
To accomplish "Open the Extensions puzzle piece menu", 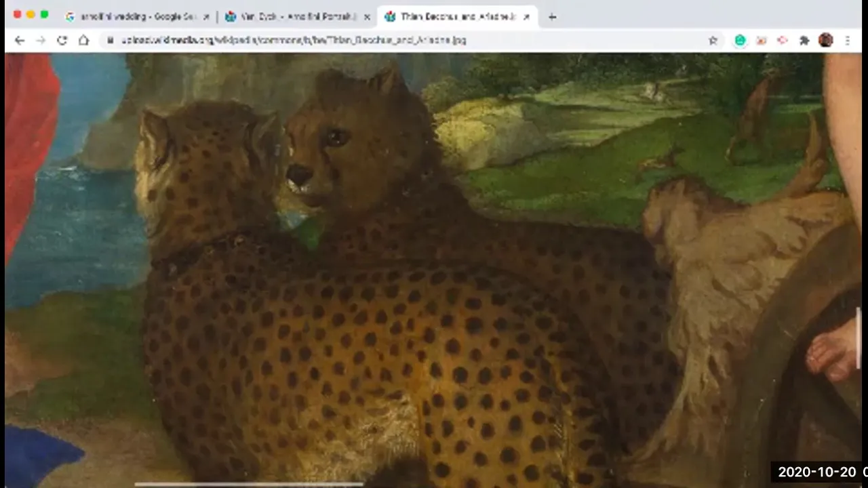I will tap(804, 41).
